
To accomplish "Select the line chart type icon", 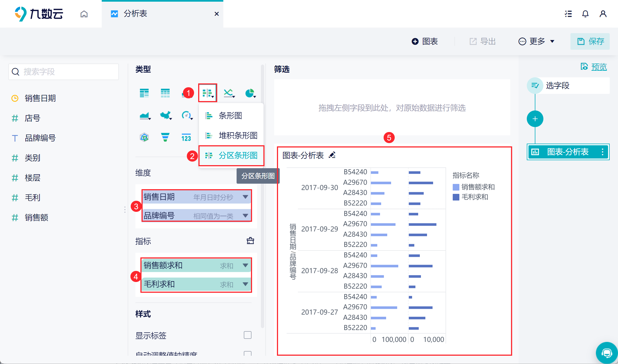I will click(x=229, y=93).
